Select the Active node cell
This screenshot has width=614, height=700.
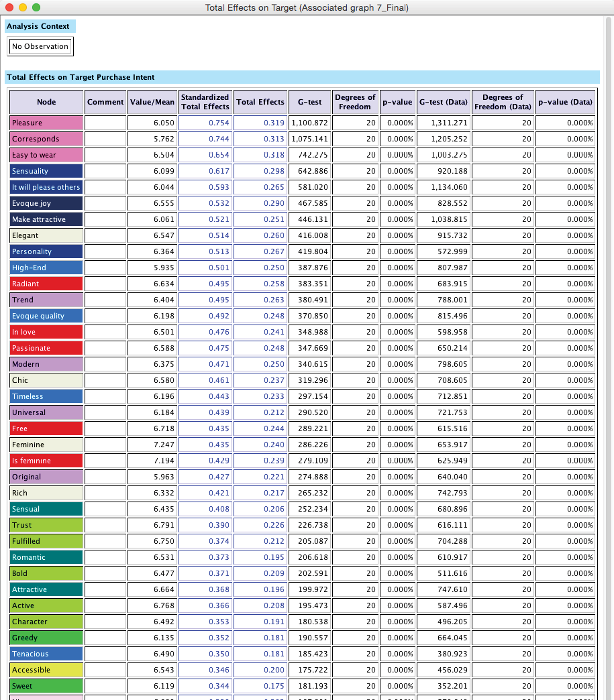point(46,605)
